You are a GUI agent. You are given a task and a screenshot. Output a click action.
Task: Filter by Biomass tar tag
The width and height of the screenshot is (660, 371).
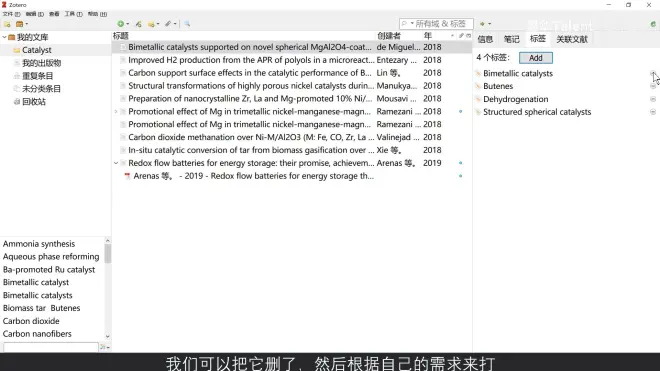pos(24,308)
